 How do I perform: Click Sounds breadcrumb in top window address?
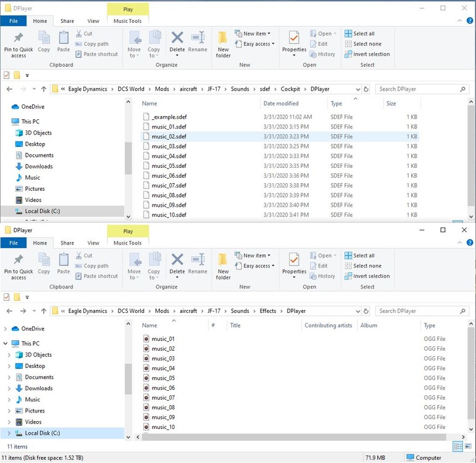click(240, 89)
